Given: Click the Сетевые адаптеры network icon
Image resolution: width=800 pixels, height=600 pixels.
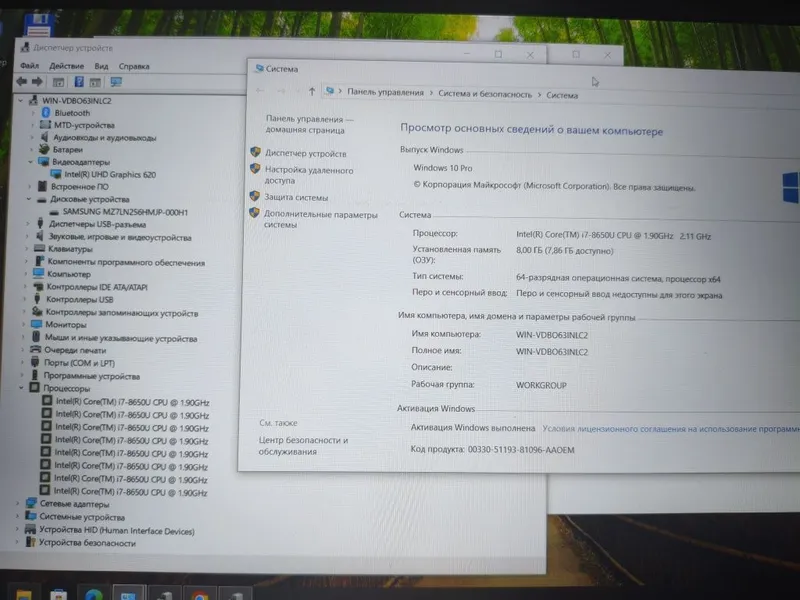Looking at the screenshot, I should [32, 503].
